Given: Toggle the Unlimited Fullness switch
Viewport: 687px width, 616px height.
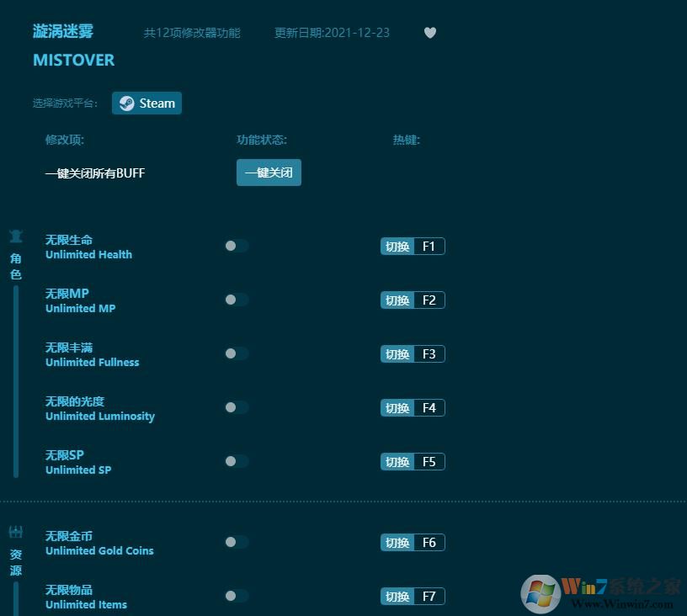Looking at the screenshot, I should coord(237,353).
